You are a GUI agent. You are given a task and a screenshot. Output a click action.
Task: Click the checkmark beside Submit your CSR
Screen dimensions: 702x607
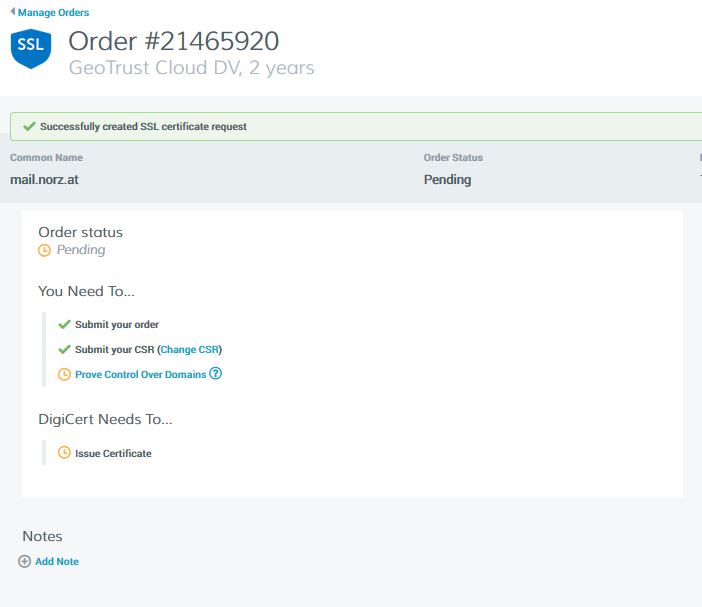(64, 349)
